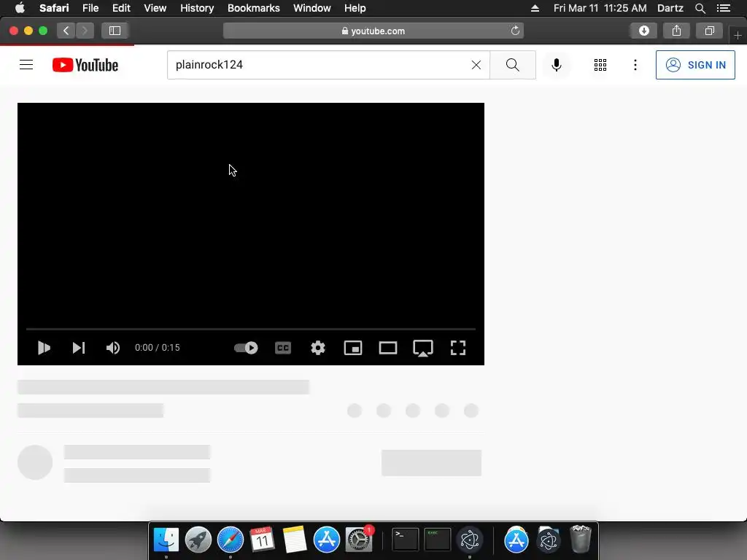Open the File menu
747x560 pixels.
(90, 8)
